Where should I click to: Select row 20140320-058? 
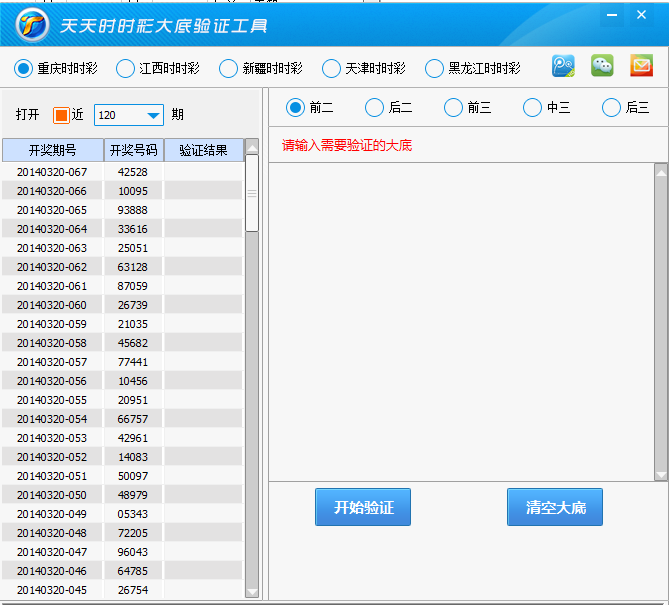[x=123, y=343]
